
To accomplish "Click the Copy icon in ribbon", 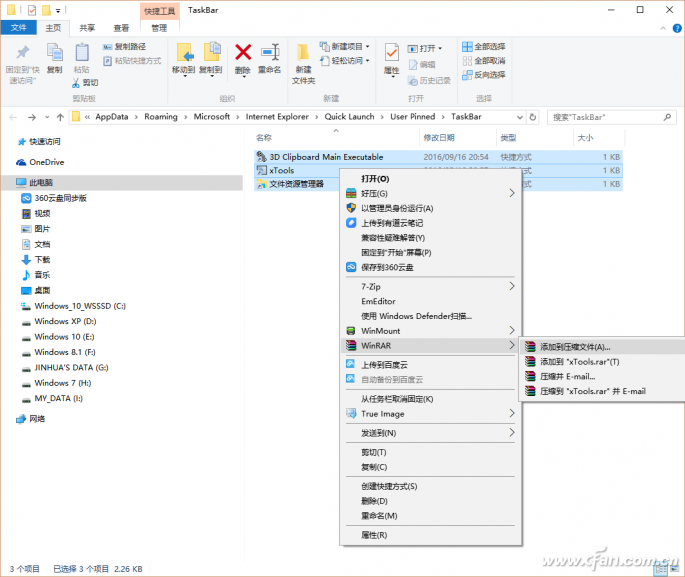I will pos(55,53).
